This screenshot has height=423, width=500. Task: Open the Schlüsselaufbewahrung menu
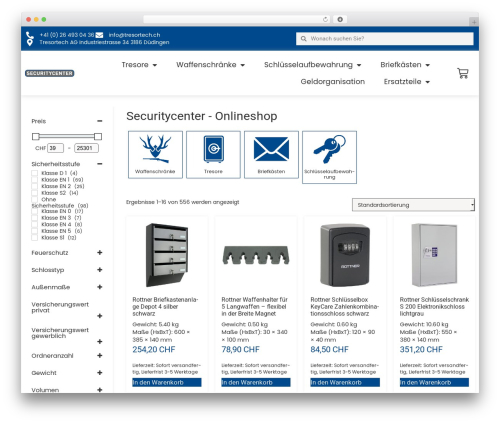[313, 65]
